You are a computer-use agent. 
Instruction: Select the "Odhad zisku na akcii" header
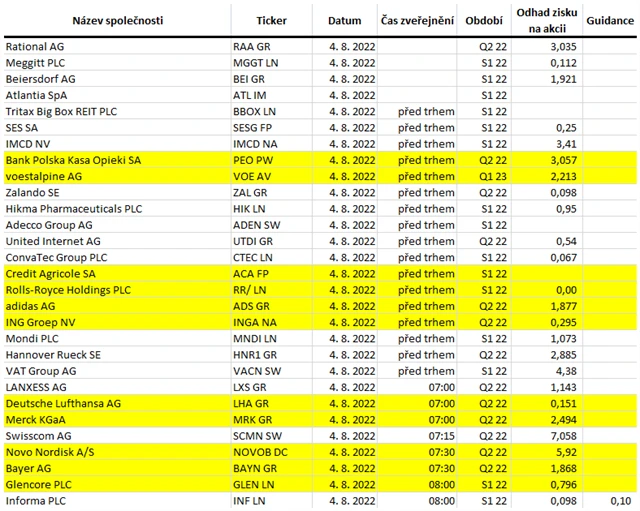tap(545, 20)
